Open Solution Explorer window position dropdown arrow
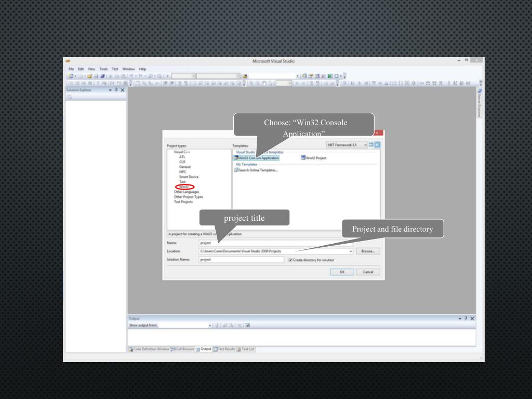The image size is (532, 399). click(110, 90)
